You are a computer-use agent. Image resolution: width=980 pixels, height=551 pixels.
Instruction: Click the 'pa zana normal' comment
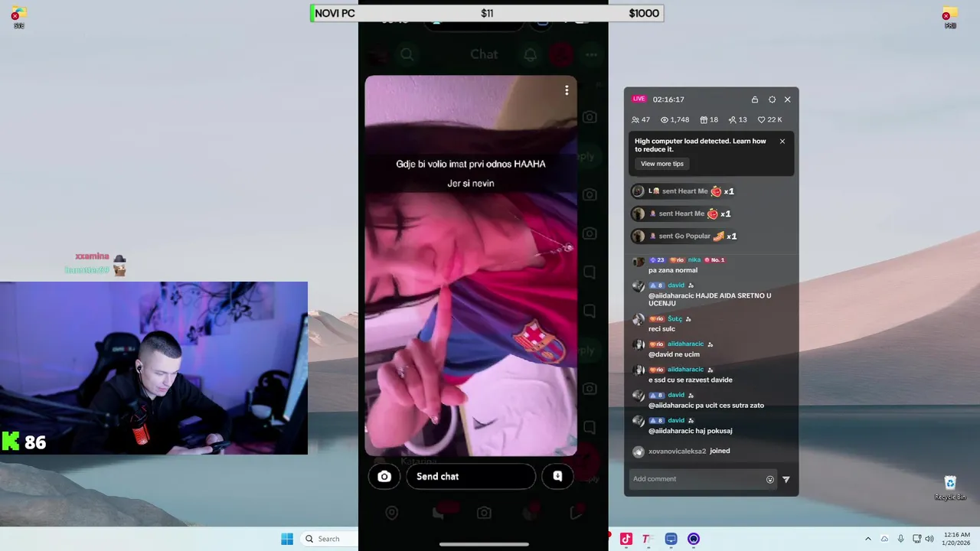[673, 270]
